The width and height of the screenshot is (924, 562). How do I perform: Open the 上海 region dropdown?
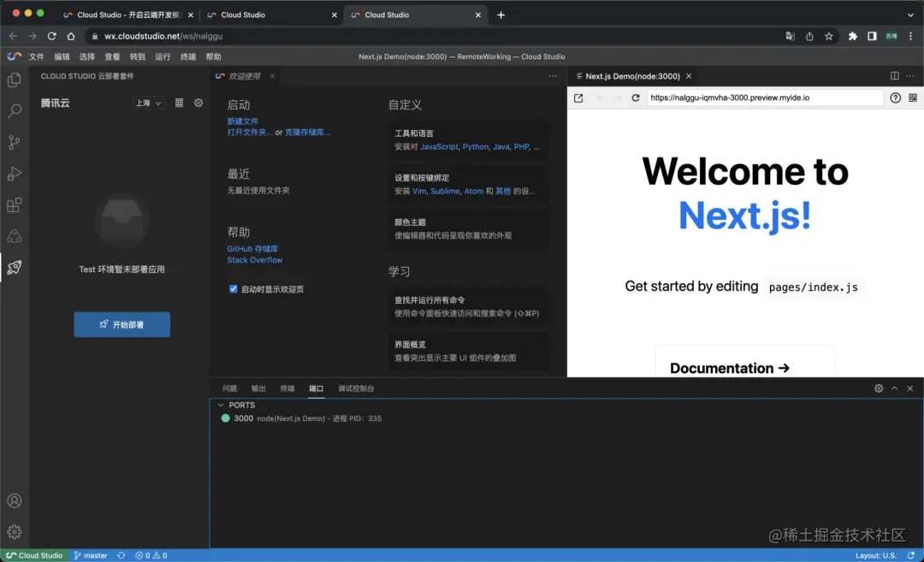tap(148, 104)
